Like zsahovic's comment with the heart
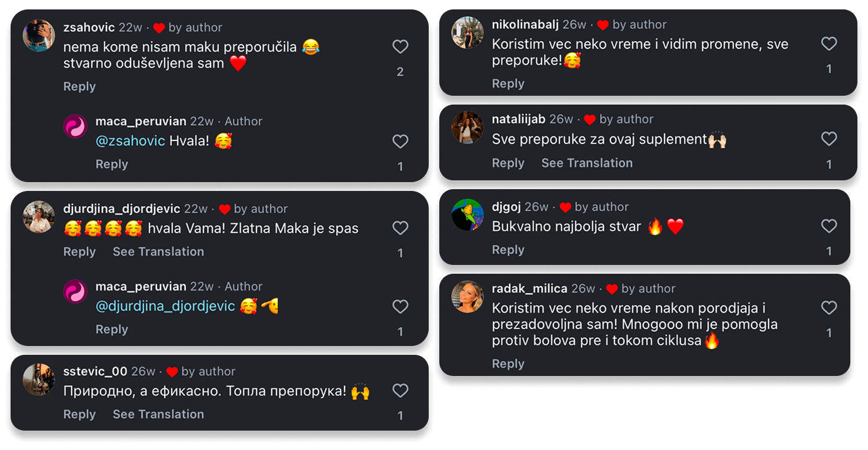The image size is (868, 450). click(x=400, y=47)
